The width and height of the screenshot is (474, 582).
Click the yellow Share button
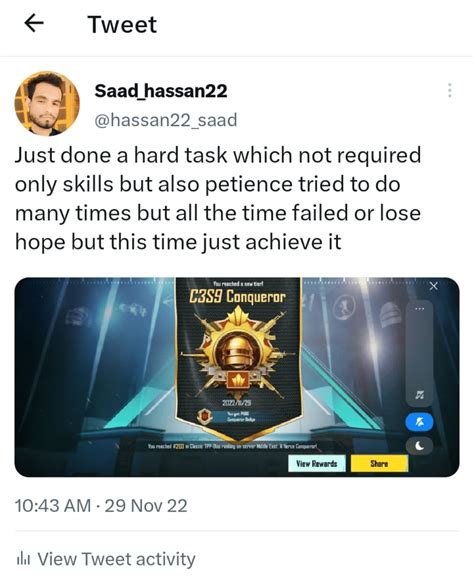click(379, 463)
